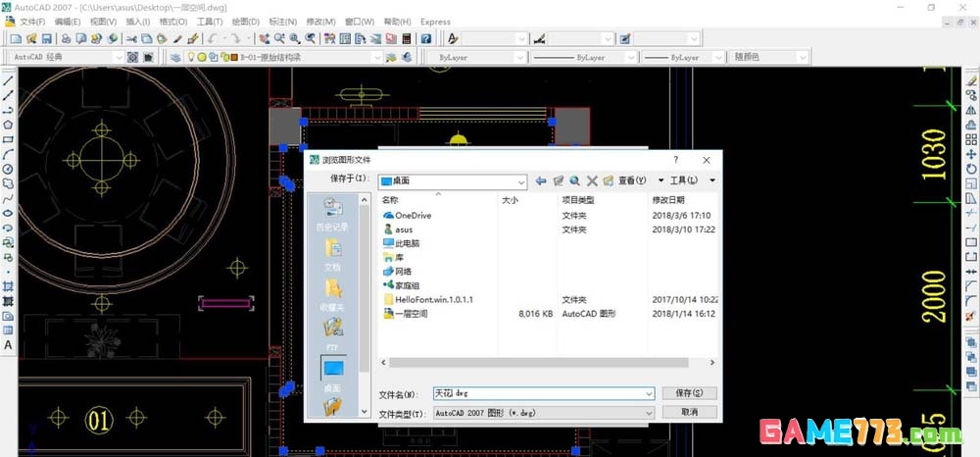Open the Express menu
Image resolution: width=980 pixels, height=457 pixels.
pos(435,22)
